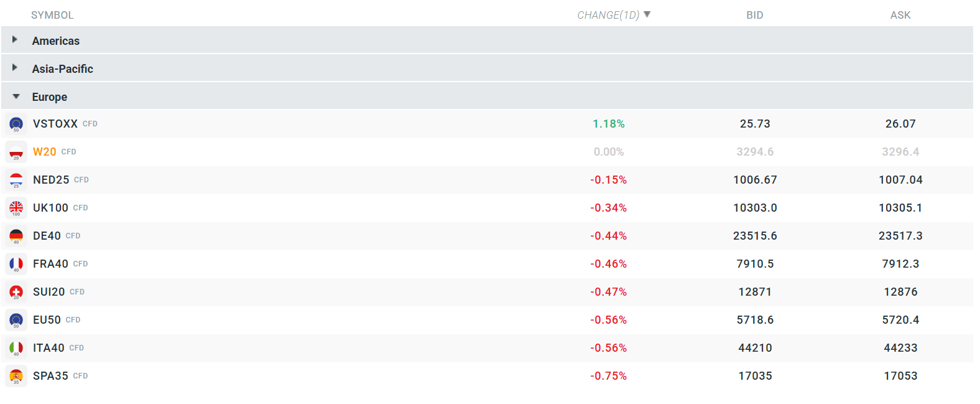Click the DE40 German flag icon
This screenshot has width=980, height=404.
point(16,236)
